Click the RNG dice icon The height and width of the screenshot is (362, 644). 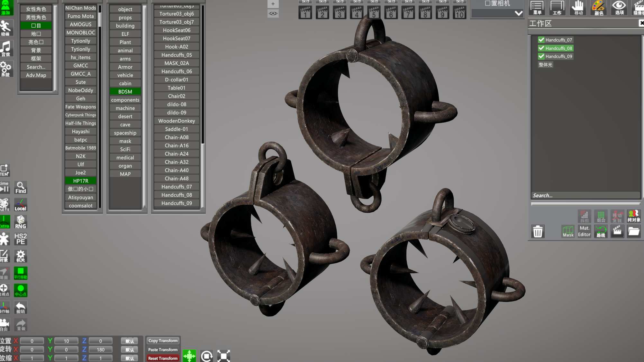point(21,222)
